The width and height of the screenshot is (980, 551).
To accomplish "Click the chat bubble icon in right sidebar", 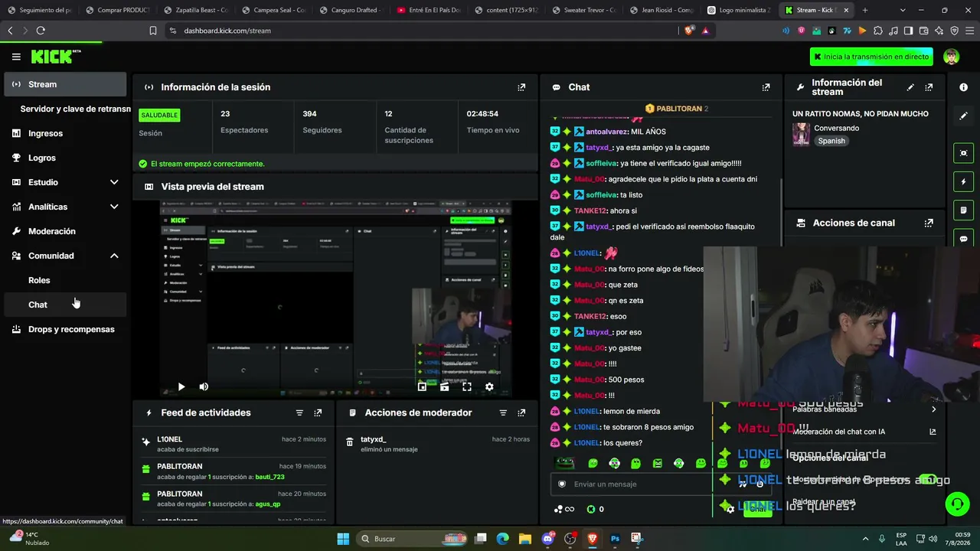I will (x=963, y=239).
